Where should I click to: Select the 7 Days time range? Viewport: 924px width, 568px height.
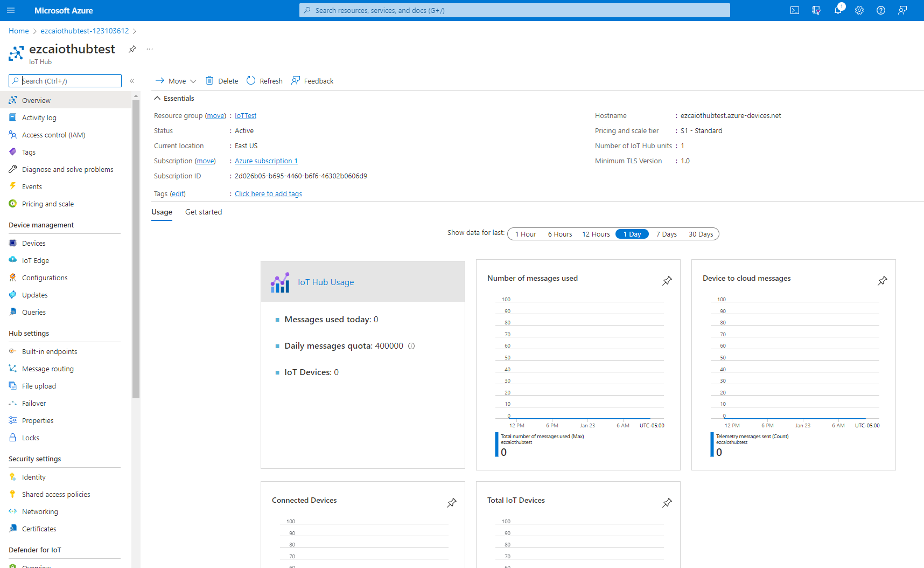pyautogui.click(x=667, y=234)
